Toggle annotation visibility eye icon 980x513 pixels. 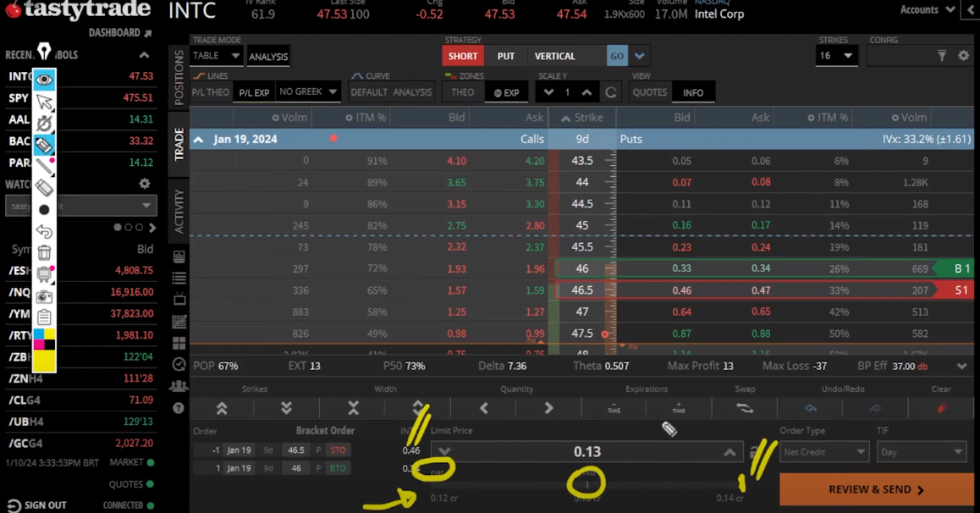(44, 80)
